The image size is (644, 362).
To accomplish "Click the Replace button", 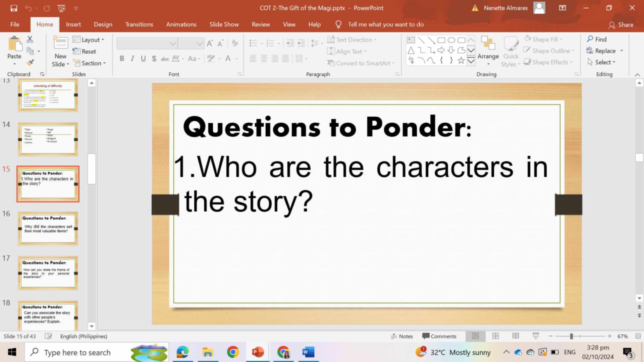I will click(600, 51).
